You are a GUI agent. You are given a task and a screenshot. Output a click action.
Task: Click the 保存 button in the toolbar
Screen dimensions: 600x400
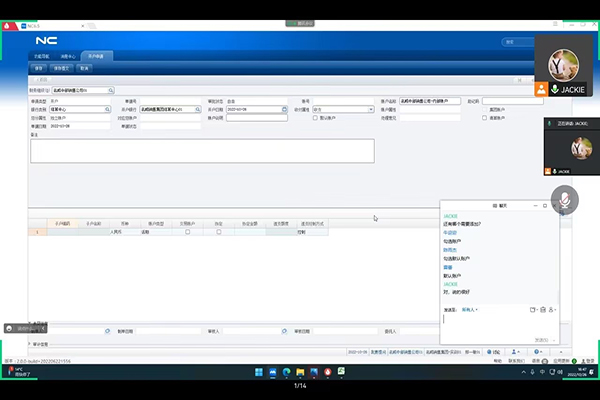tap(37, 69)
